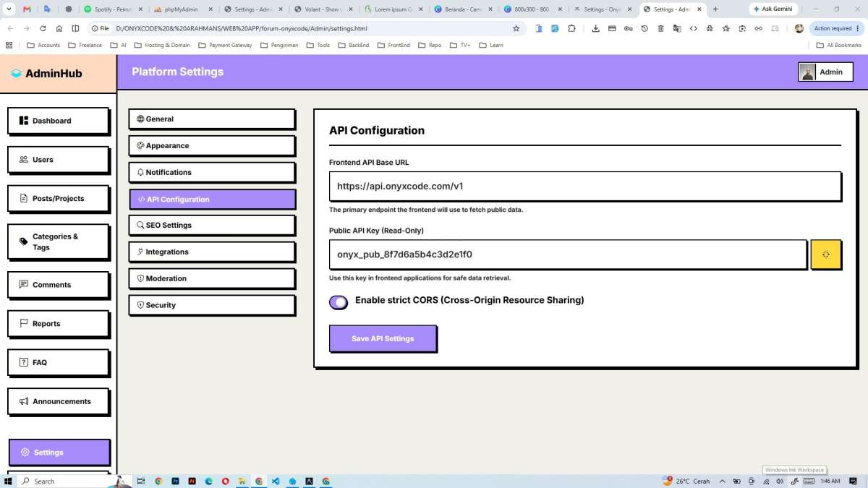Viewport: 868px width, 488px height.
Task: Open the Users page
Action: click(58, 160)
